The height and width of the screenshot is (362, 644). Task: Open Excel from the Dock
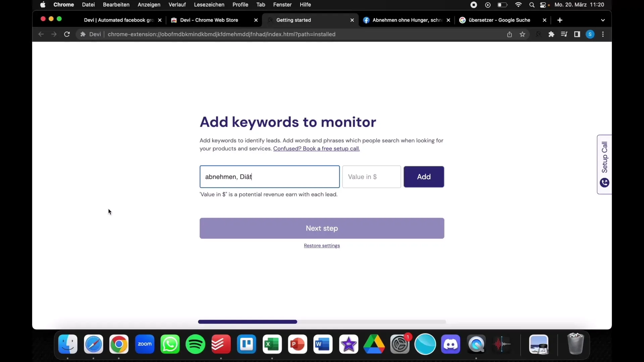coord(272,344)
